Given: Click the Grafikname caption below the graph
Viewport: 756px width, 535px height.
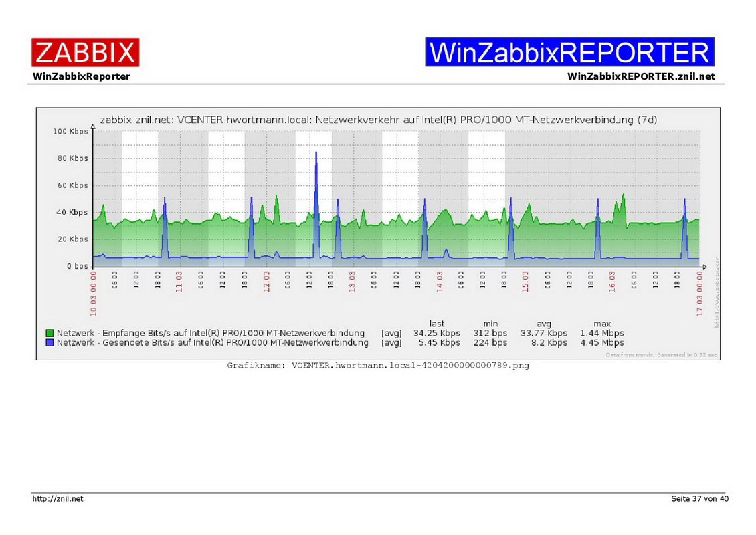Looking at the screenshot, I should click(x=378, y=366).
